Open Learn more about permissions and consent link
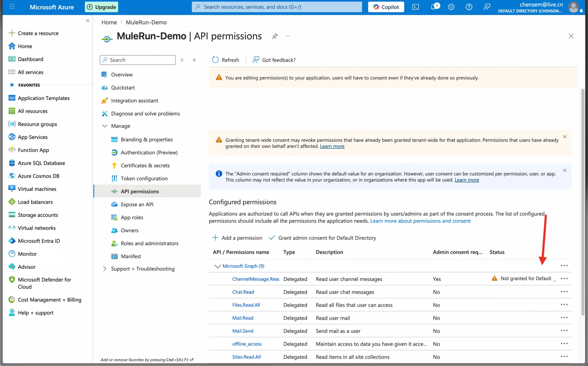Screen dimensions: 588x366 (x=420, y=221)
